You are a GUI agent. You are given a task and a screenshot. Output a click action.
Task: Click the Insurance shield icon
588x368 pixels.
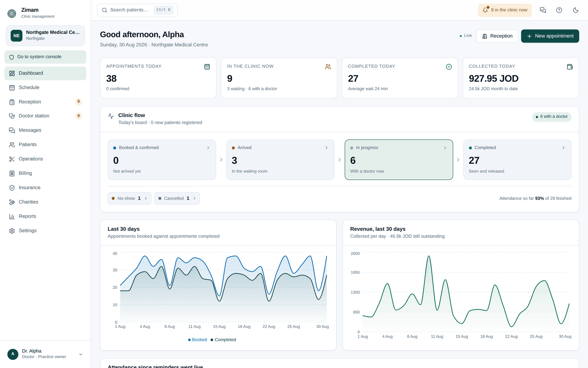pos(12,188)
